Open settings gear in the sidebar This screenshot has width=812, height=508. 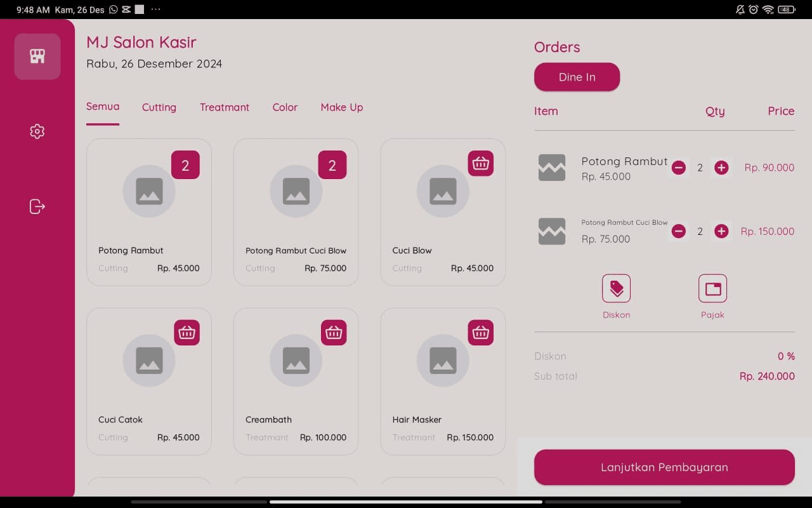pos(37,131)
